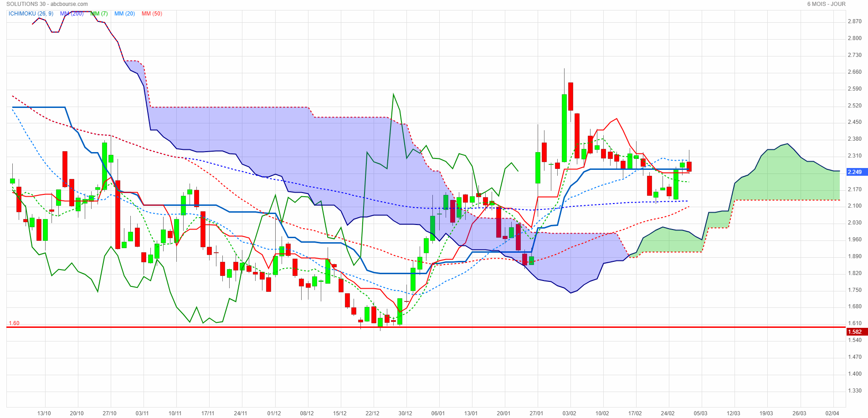Click the 1.750 price axis label
The height and width of the screenshot is (418, 868).
tap(855, 290)
